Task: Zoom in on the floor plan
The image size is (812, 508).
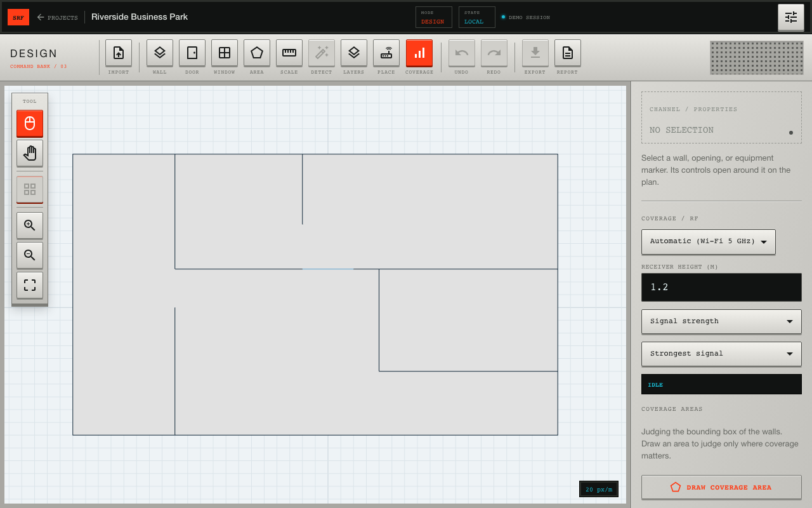Action: (30, 225)
